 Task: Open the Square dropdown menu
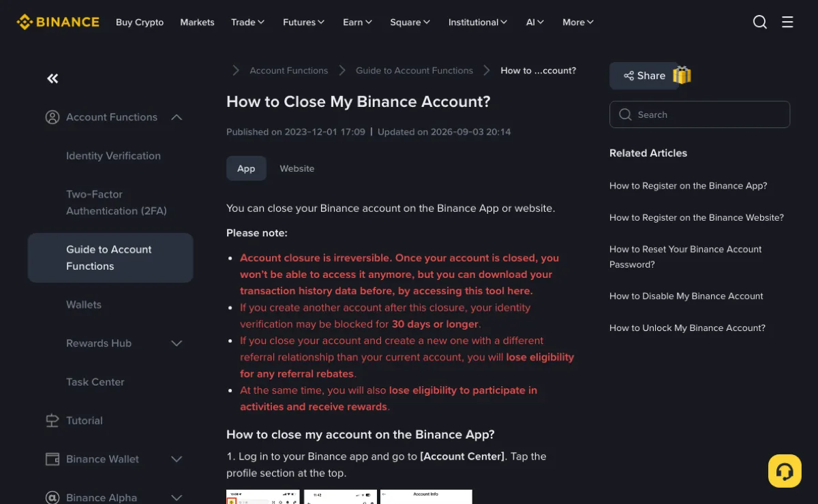(x=410, y=22)
